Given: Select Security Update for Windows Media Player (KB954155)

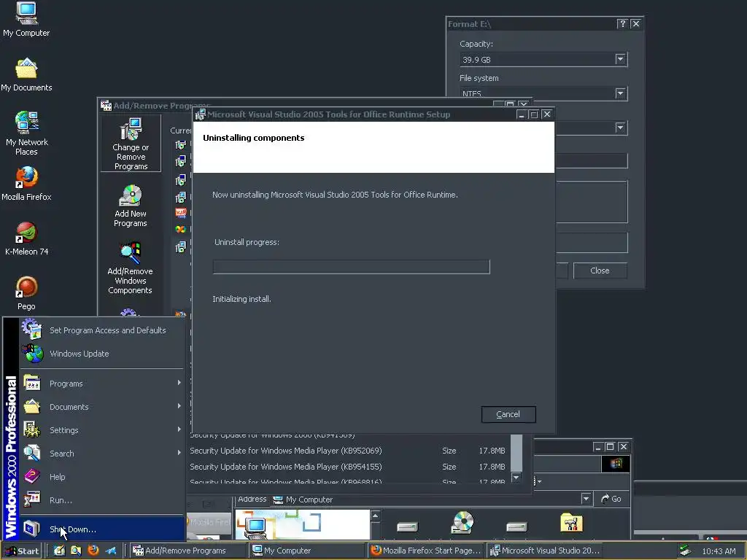Looking at the screenshot, I should (x=286, y=467).
